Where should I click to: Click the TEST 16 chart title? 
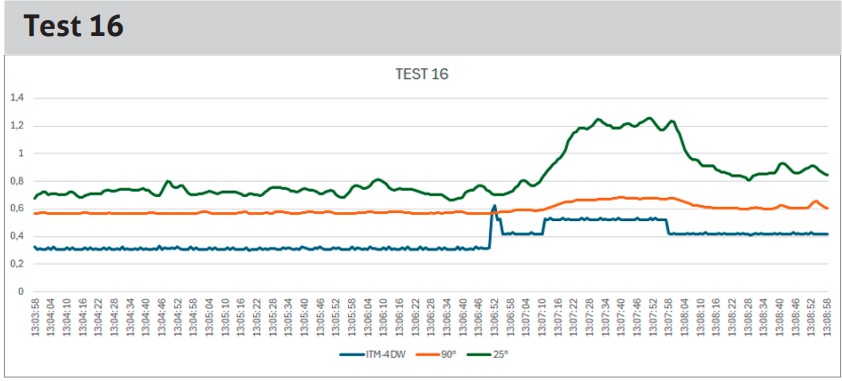coord(422,75)
